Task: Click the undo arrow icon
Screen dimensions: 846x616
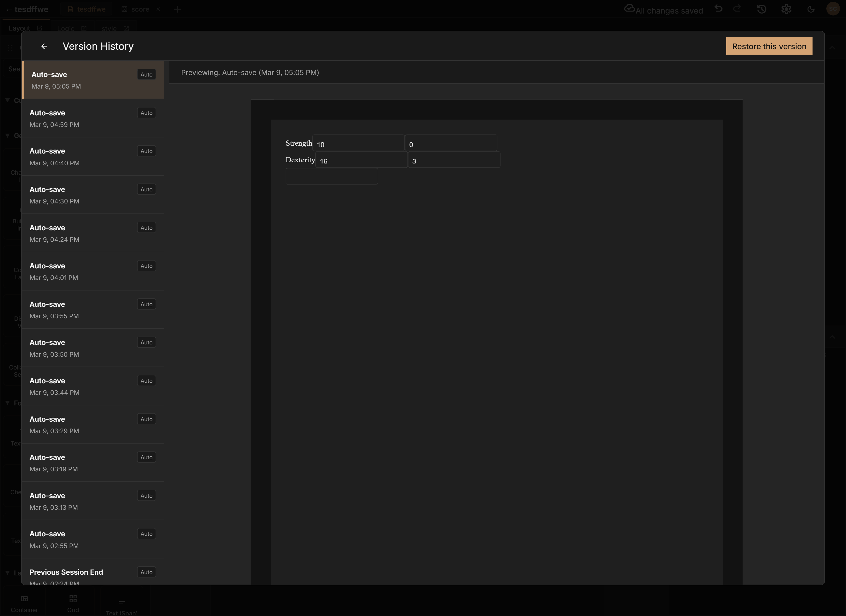Action: (x=718, y=9)
